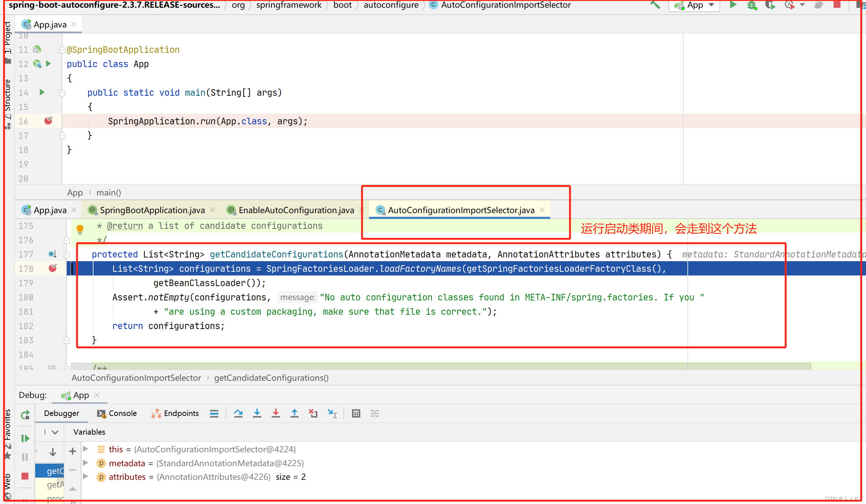Viewport: 866px width, 504px height.
Task: Switch to the Debugger tab
Action: point(62,413)
